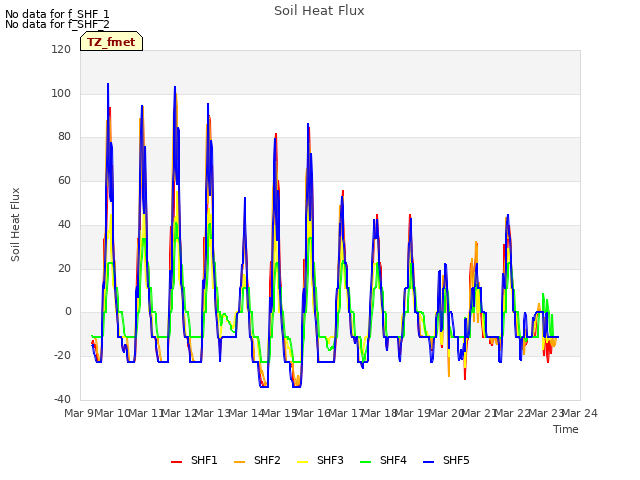Click the Mar 12 x-axis tick label
The width and height of the screenshot is (640, 480).
(180, 413)
